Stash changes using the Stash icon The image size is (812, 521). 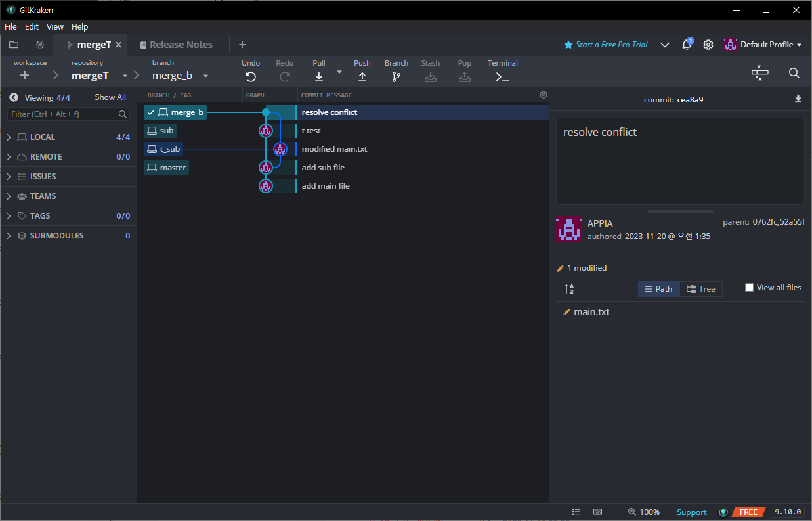click(x=431, y=77)
